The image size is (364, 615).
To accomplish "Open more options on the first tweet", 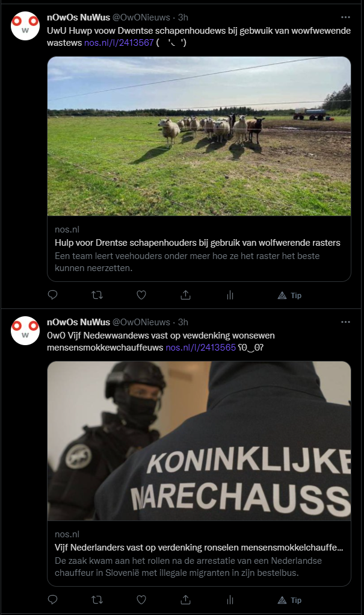I will coord(345,17).
